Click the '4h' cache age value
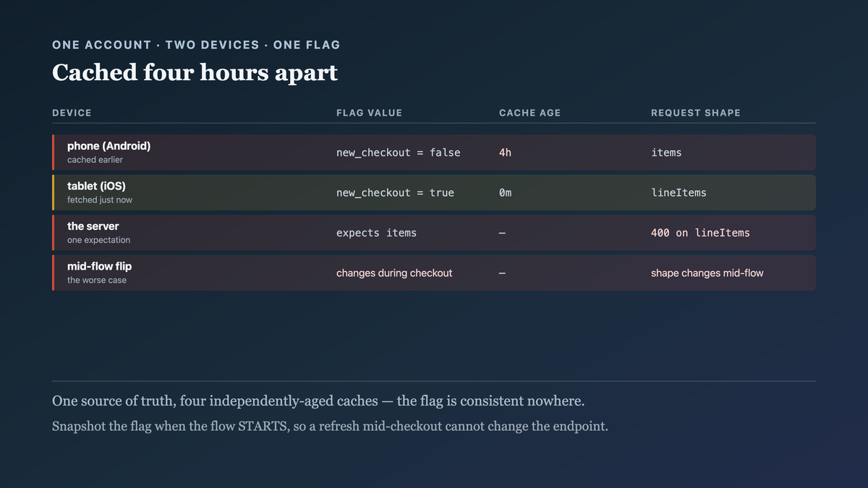The height and width of the screenshot is (488, 868). pos(505,153)
